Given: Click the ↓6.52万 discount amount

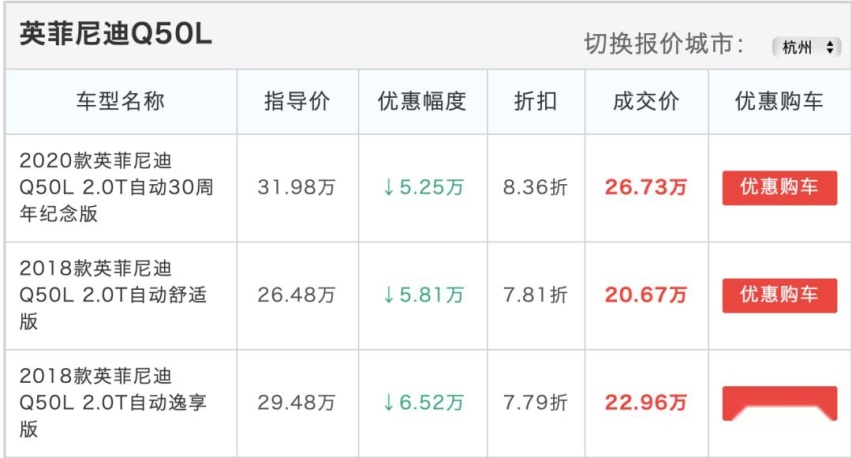Looking at the screenshot, I should [x=423, y=403].
